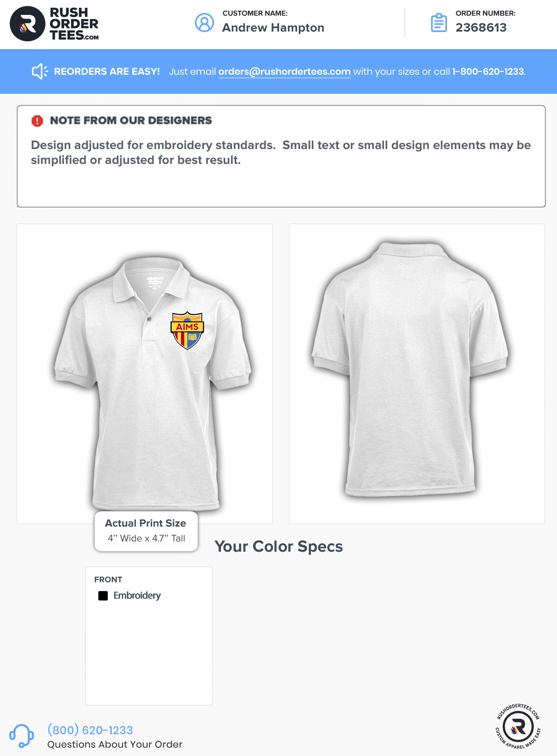This screenshot has height=756, width=557.
Task: Click the AIMS shield logo on shirt
Action: (187, 331)
